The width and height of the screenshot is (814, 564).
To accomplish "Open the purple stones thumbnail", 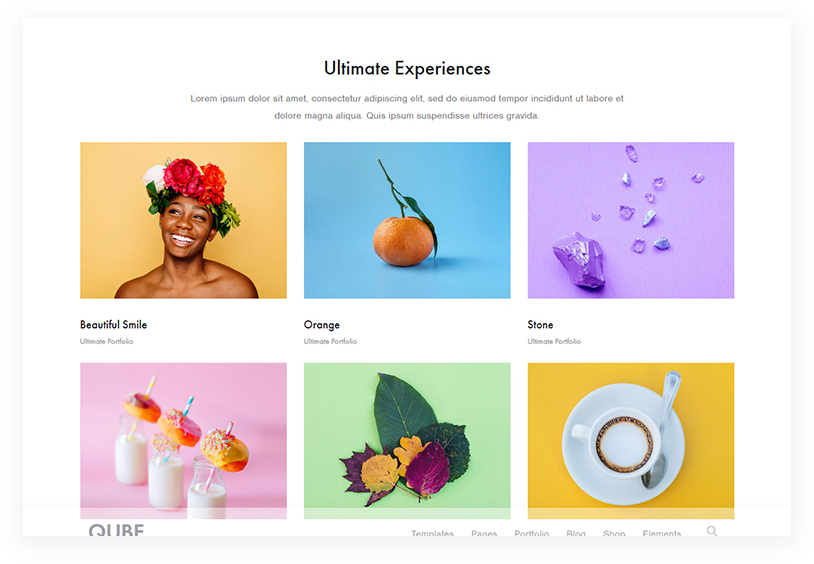I will click(x=631, y=220).
